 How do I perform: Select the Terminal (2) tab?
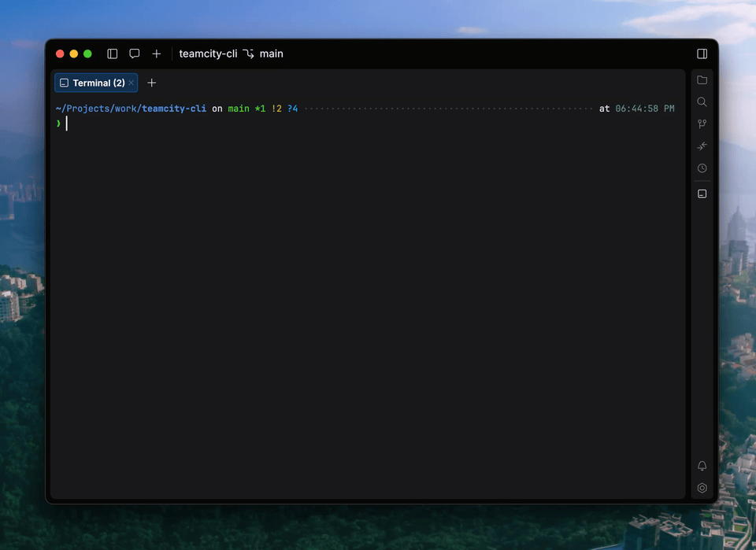point(93,83)
